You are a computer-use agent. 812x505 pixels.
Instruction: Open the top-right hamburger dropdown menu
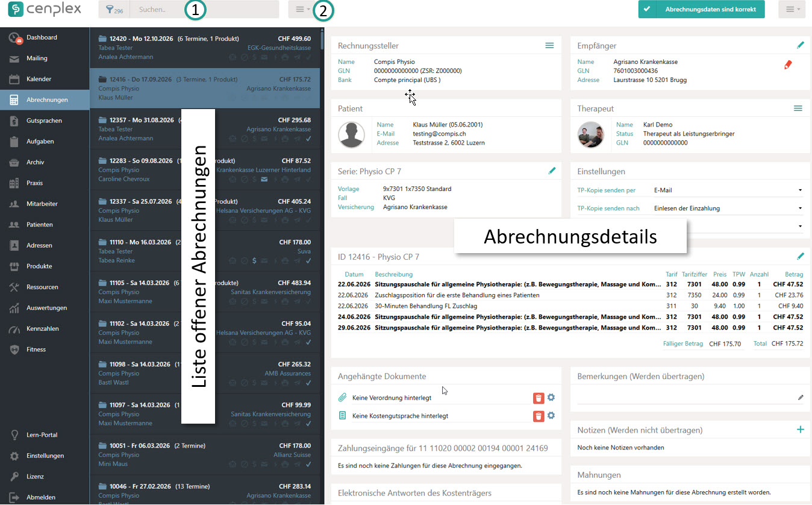pos(792,10)
